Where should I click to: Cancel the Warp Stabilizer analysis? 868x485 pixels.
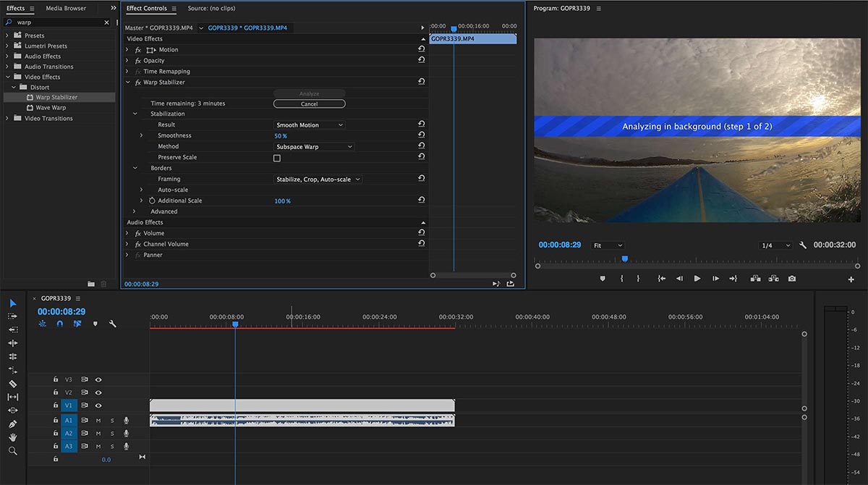click(309, 104)
